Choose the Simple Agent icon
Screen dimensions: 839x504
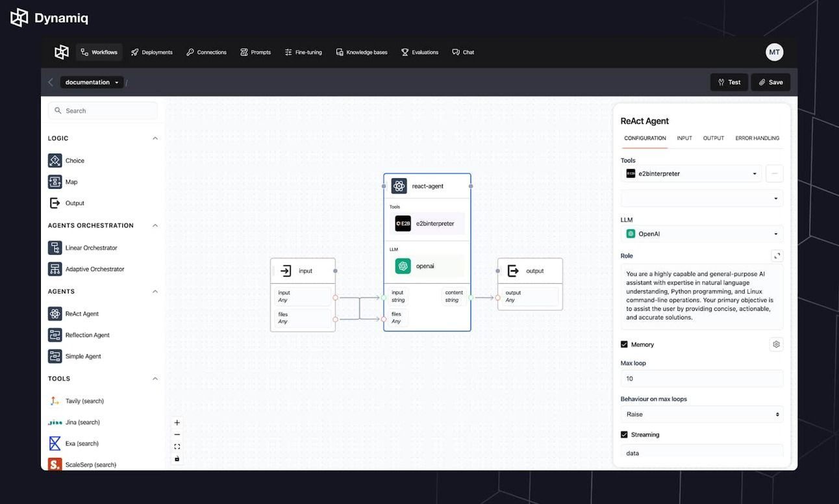[55, 356]
